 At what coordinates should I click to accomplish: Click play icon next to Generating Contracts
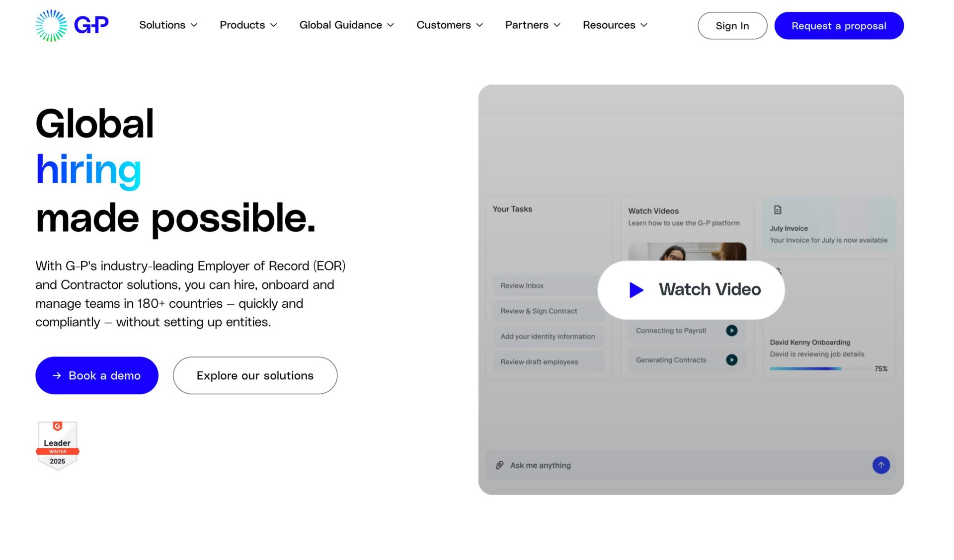click(731, 360)
